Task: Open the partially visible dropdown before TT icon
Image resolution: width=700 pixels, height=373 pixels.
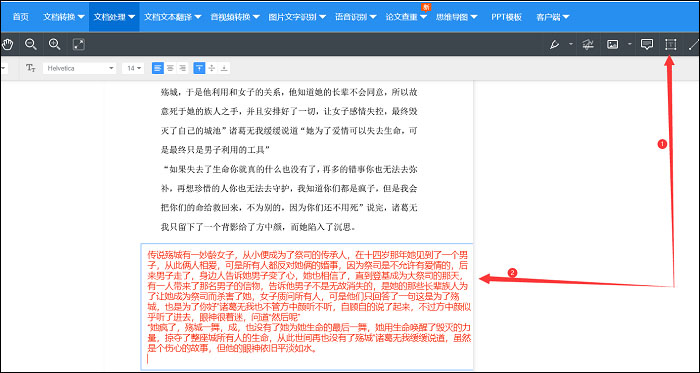Action: (x=4, y=68)
